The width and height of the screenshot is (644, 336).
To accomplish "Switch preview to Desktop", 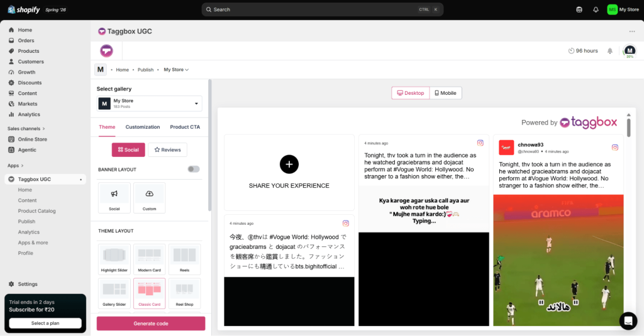I will [410, 93].
